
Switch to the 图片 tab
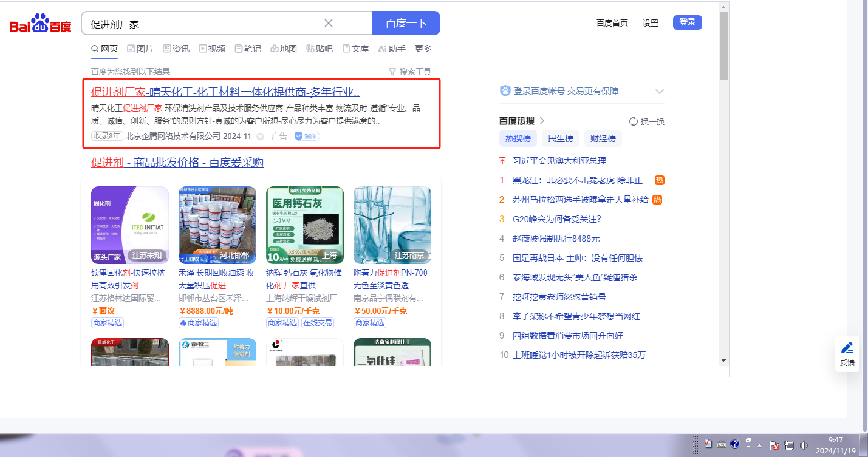tap(140, 49)
